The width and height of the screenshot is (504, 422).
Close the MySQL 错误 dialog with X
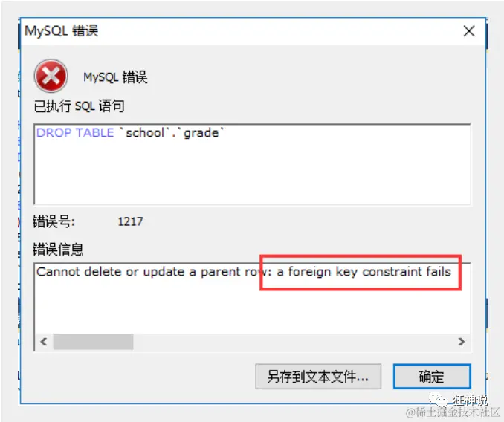(469, 31)
